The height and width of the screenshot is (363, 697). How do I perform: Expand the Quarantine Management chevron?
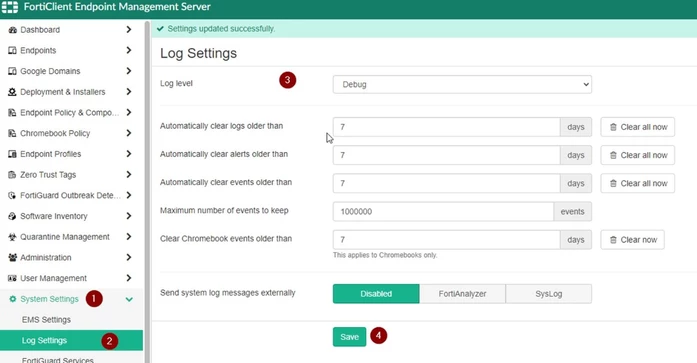(128, 236)
